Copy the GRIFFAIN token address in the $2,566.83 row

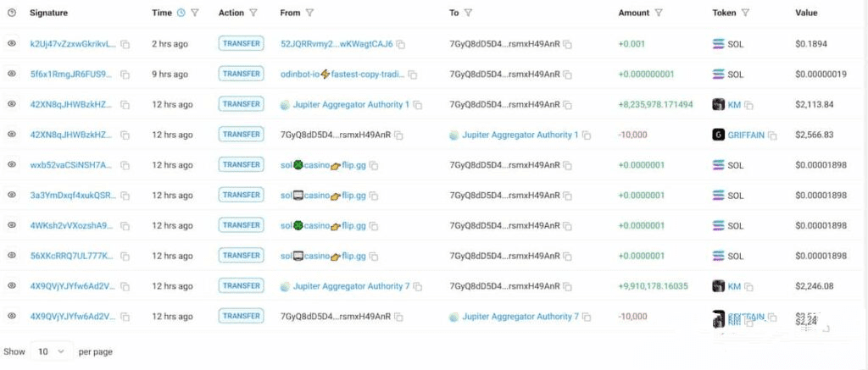tap(772, 135)
